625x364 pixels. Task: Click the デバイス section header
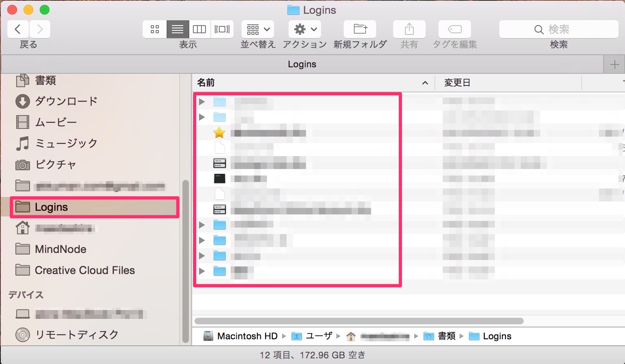pos(26,295)
